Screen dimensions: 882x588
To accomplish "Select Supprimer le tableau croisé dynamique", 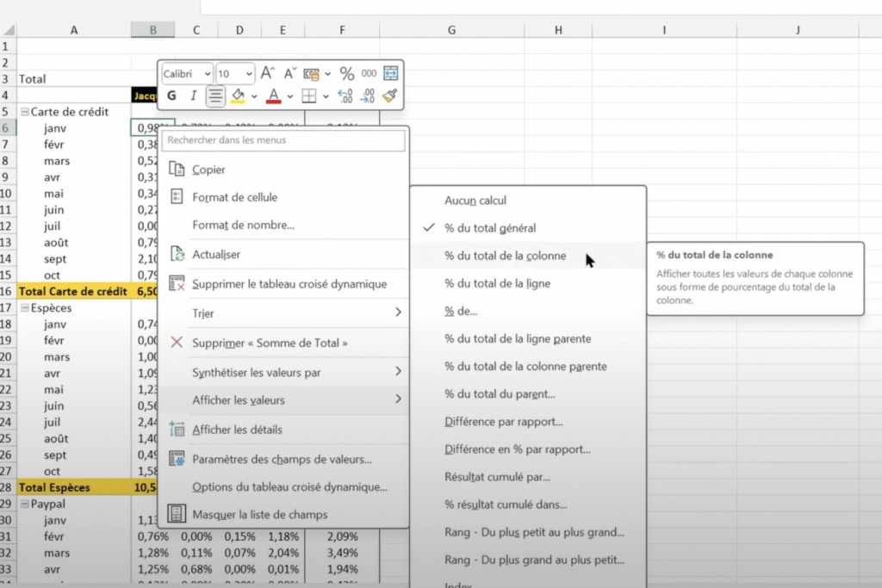I will 283,284.
